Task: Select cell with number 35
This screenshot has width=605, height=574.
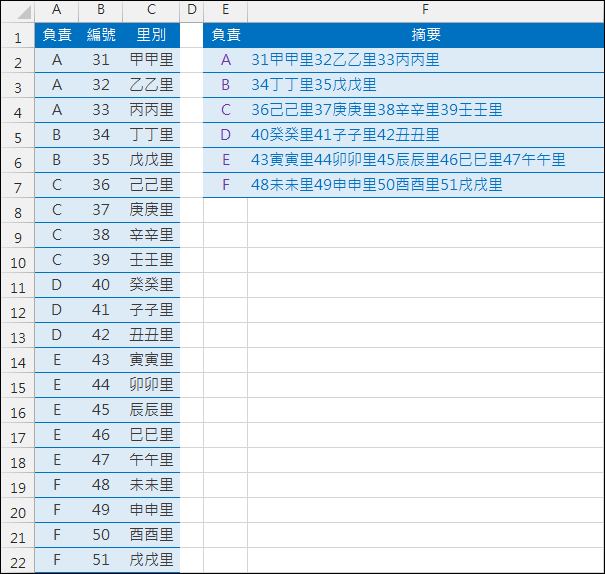Action: (101, 160)
